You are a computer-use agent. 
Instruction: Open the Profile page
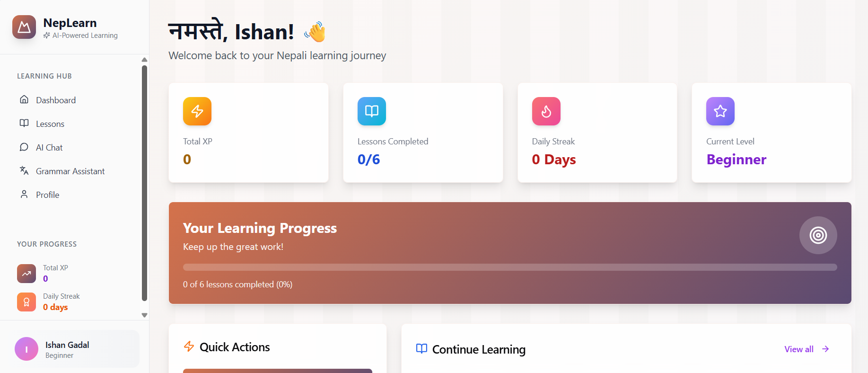47,195
